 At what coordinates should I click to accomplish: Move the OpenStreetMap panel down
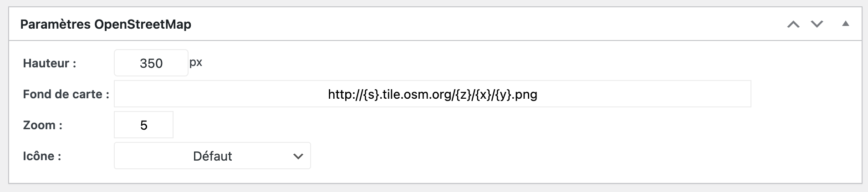[817, 24]
